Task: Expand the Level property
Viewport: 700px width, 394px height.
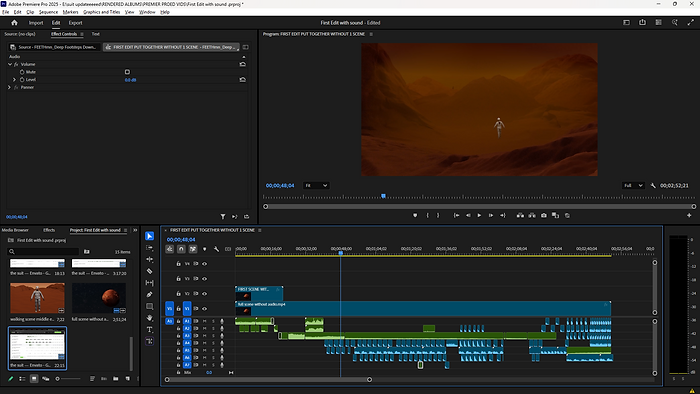Action: coord(14,79)
